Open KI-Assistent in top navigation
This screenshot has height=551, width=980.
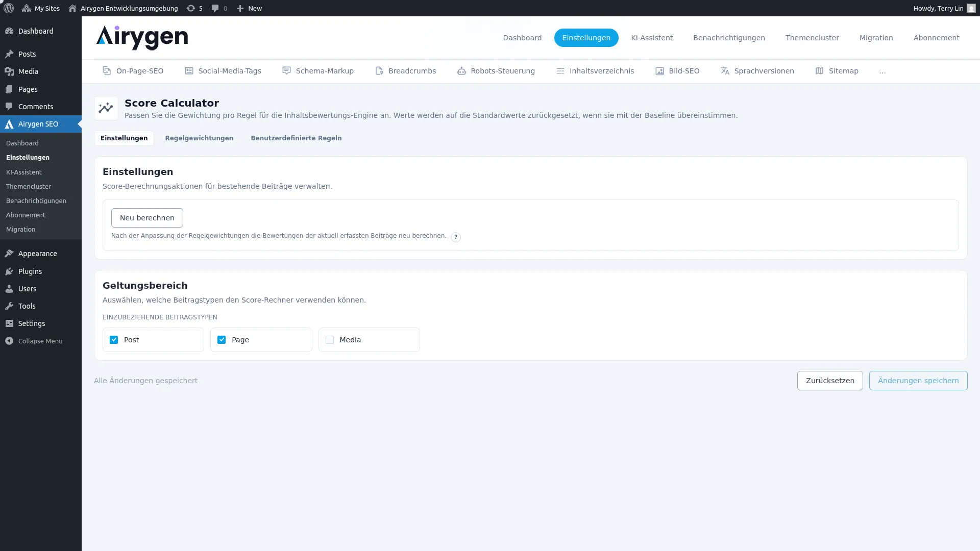click(x=652, y=38)
